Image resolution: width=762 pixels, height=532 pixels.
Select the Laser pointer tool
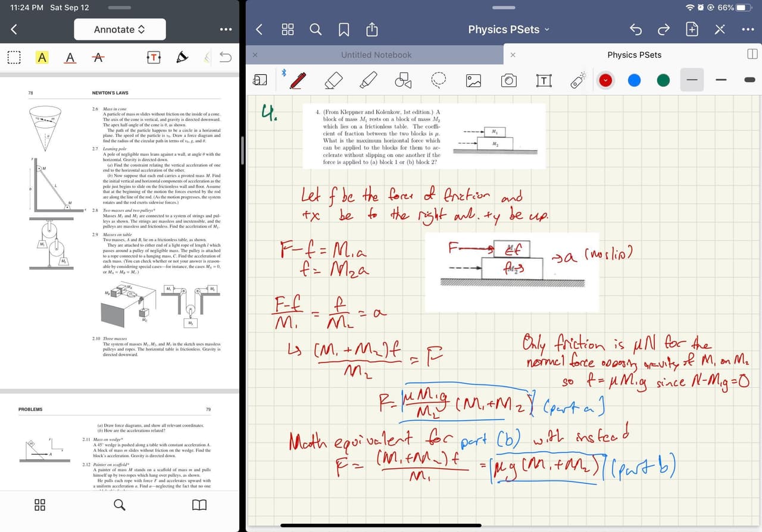(577, 80)
